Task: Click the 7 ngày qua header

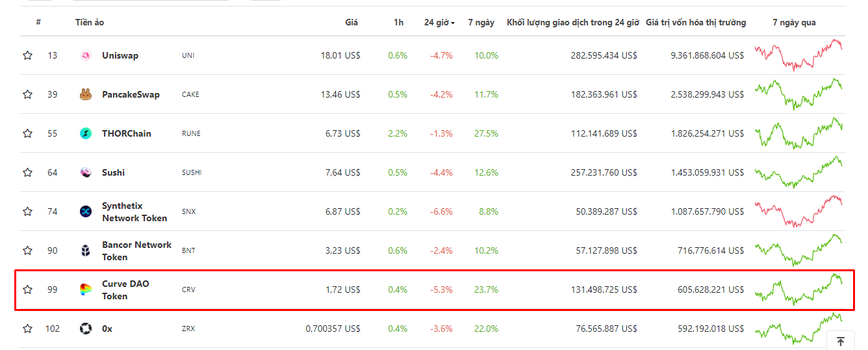Action: click(x=794, y=22)
